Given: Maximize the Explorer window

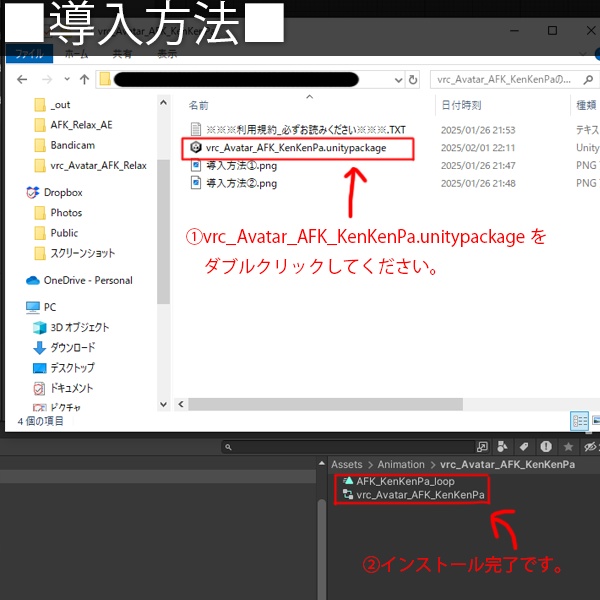Looking at the screenshot, I should (552, 30).
